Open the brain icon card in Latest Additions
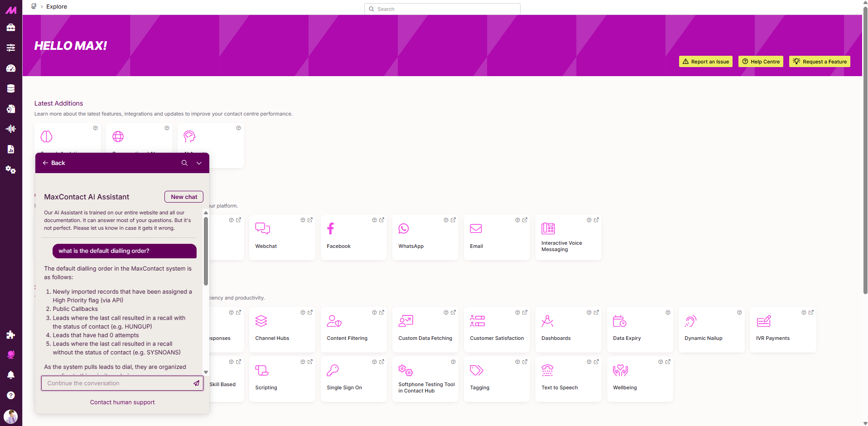This screenshot has width=868, height=426. 68,138
